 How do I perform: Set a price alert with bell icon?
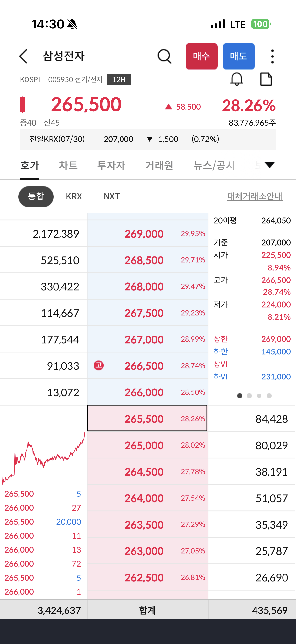(x=236, y=80)
